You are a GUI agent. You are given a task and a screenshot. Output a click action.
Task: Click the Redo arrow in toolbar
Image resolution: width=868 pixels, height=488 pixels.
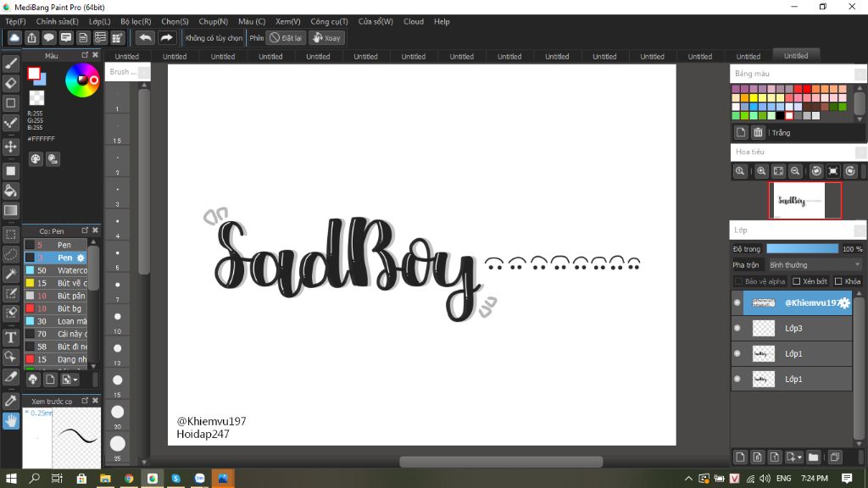[x=166, y=37]
